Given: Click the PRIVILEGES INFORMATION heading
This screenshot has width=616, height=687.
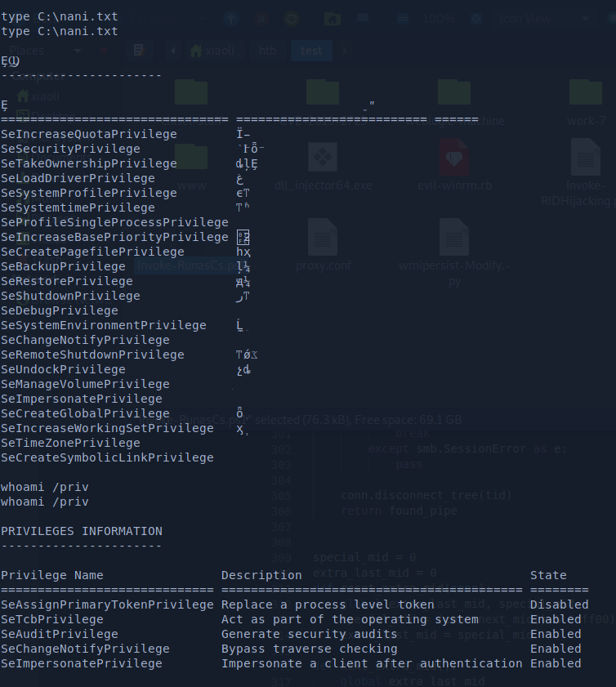Looking at the screenshot, I should (x=82, y=531).
